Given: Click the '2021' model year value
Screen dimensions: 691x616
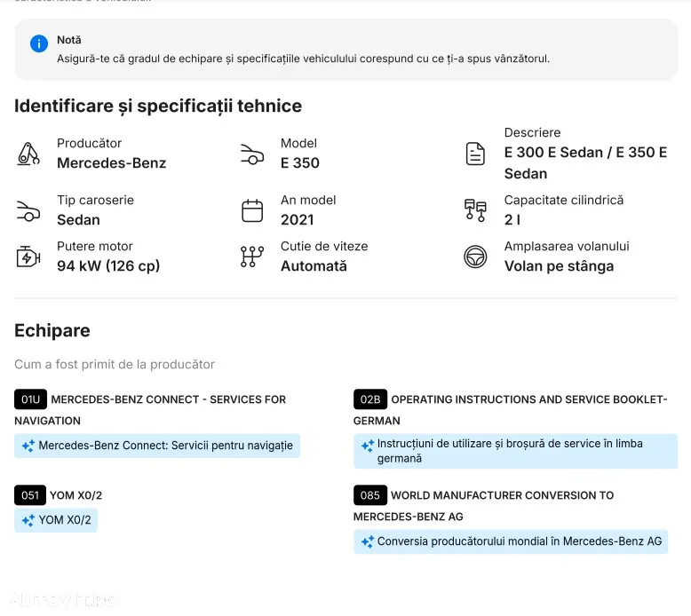Looking at the screenshot, I should (297, 220).
